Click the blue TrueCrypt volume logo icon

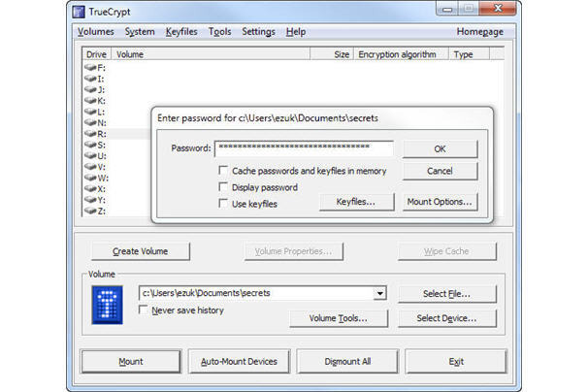pyautogui.click(x=108, y=305)
